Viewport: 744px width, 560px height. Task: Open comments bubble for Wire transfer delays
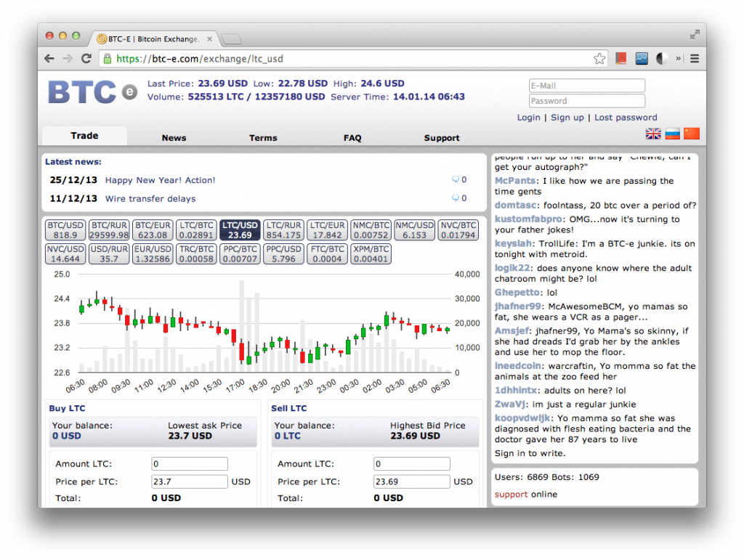(456, 198)
